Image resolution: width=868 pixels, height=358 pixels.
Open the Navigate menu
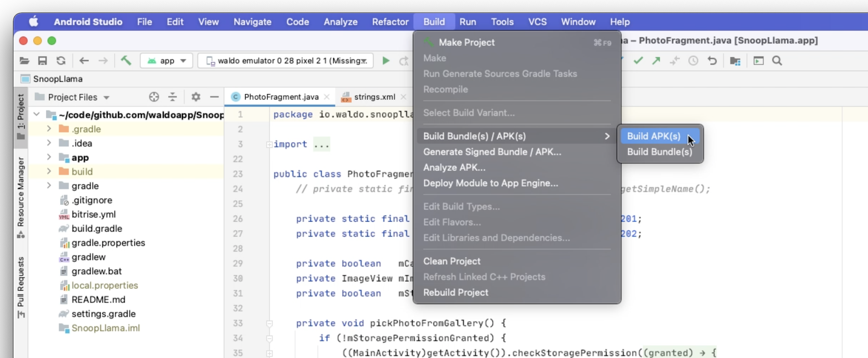tap(253, 22)
